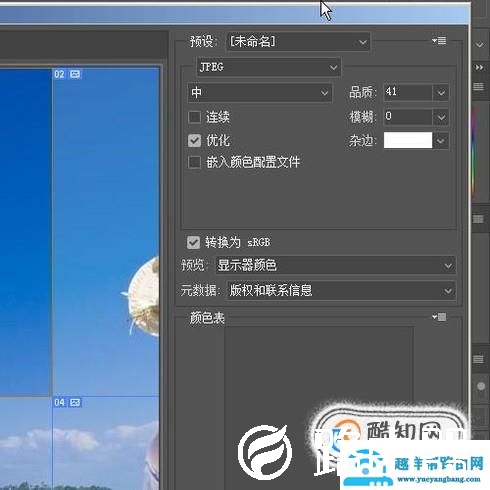Open the compression quality dropdown showing 中
This screenshot has width=490, height=490.
260,92
